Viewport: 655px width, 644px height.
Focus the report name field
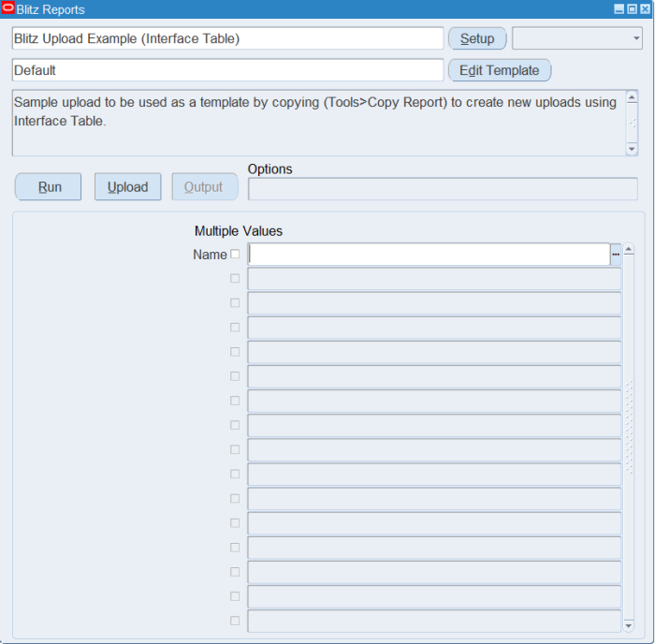click(x=227, y=38)
